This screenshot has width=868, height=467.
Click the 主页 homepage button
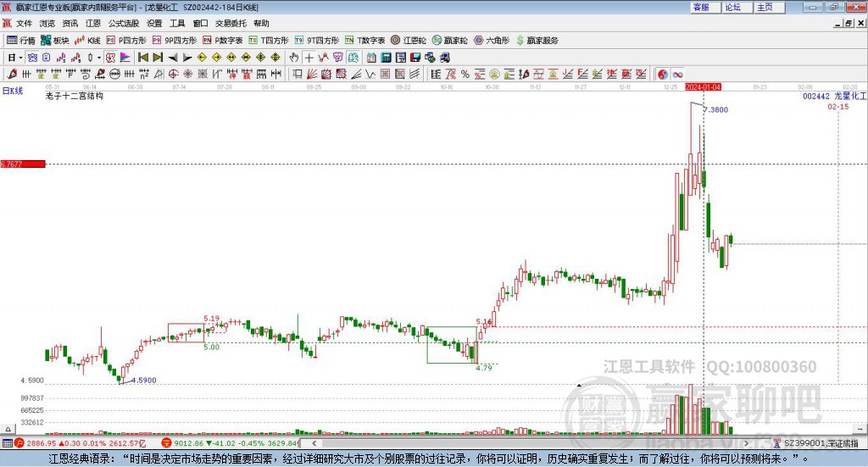click(770, 7)
